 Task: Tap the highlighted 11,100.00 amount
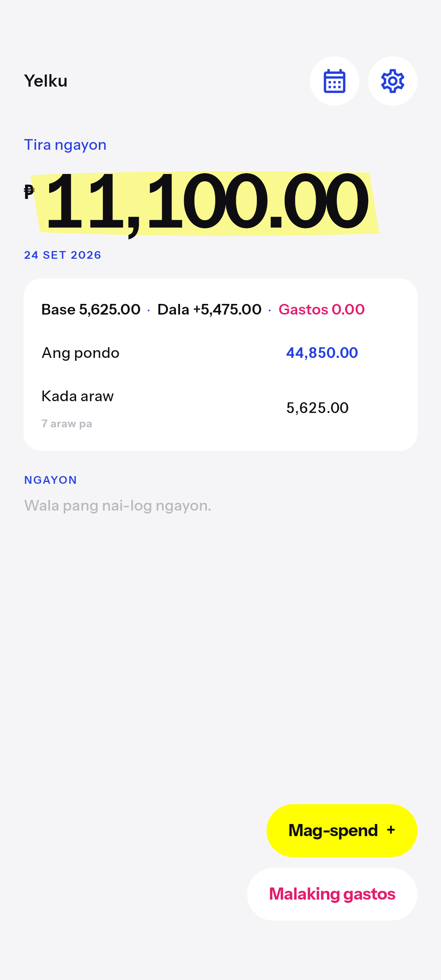(x=207, y=202)
